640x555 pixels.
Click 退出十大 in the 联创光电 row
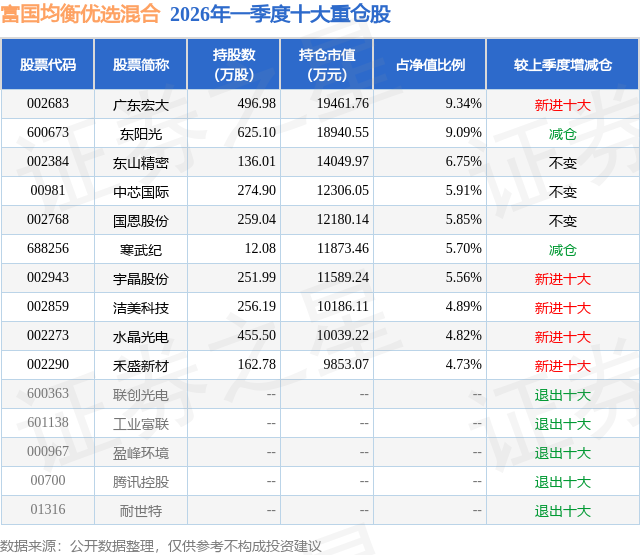click(563, 395)
